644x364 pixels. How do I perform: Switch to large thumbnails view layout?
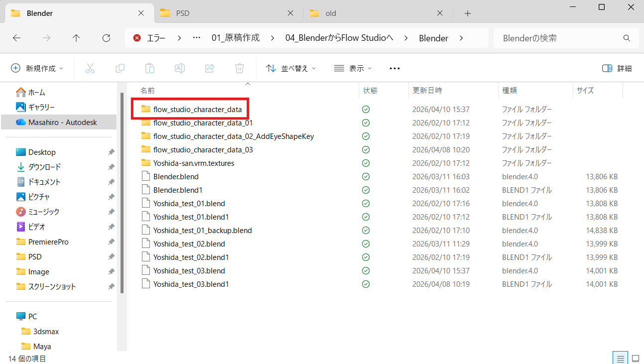click(x=635, y=358)
